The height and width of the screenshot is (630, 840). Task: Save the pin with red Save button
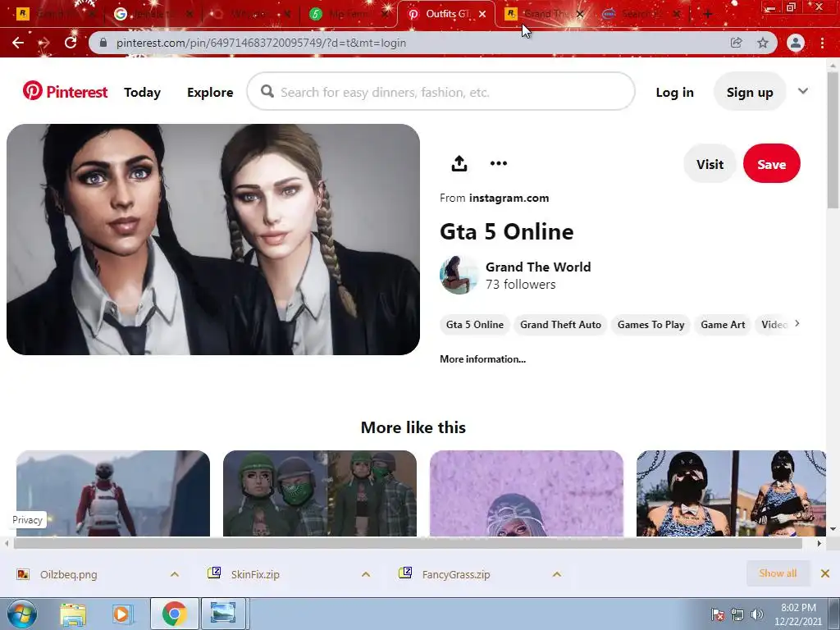(x=771, y=164)
